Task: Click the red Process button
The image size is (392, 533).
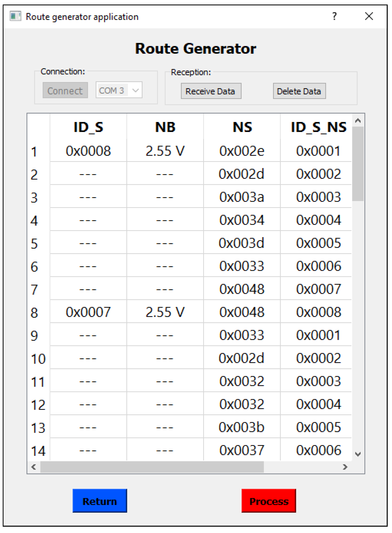Action: pyautogui.click(x=269, y=501)
